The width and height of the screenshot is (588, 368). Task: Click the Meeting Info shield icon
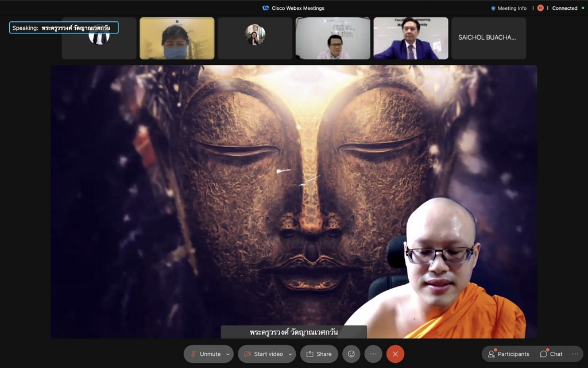[493, 8]
